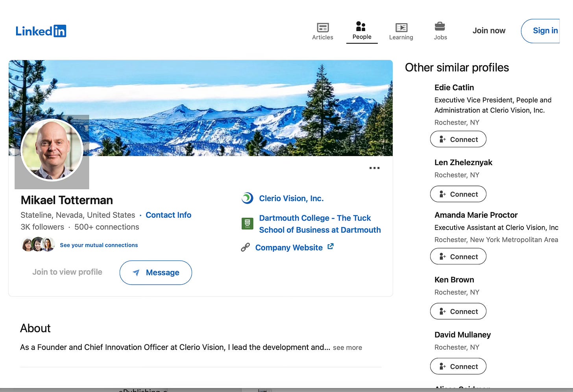Click the Join now link
Screen dimensions: 573x392
(489, 31)
